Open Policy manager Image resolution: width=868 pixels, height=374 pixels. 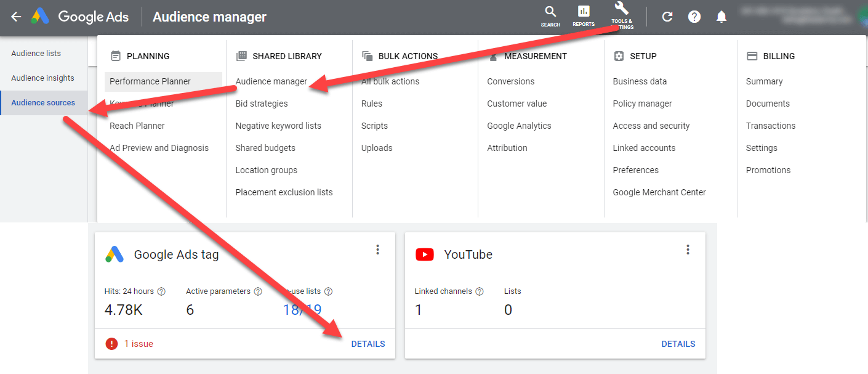click(x=643, y=104)
